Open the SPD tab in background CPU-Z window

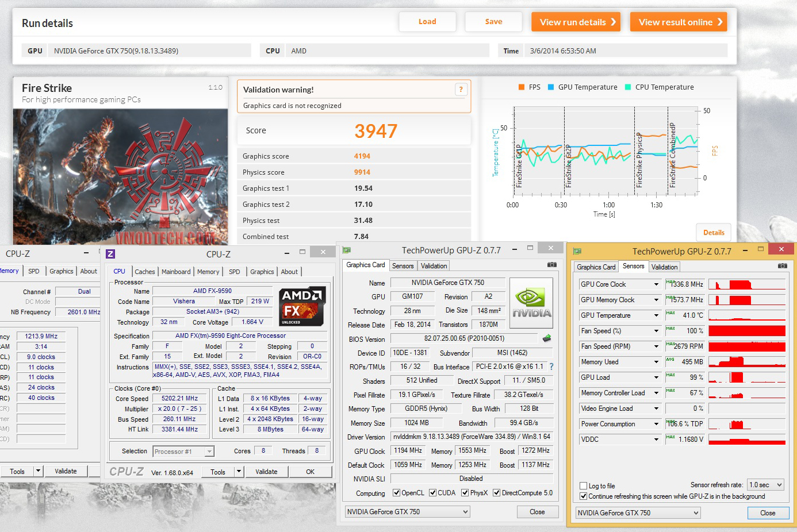point(34,271)
